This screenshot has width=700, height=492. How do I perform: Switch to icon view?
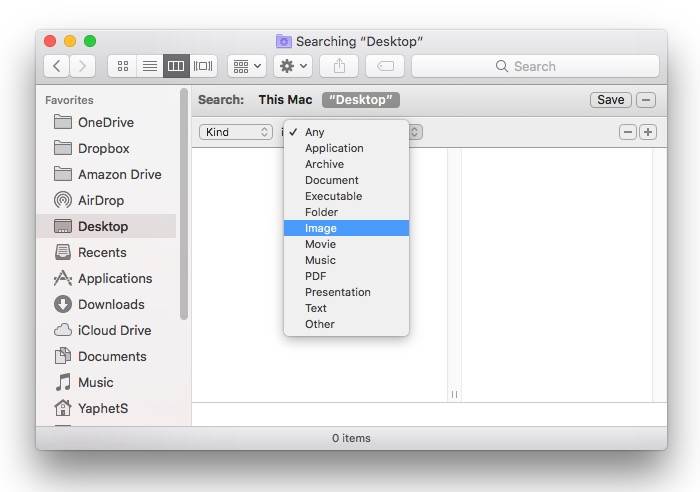(x=123, y=67)
